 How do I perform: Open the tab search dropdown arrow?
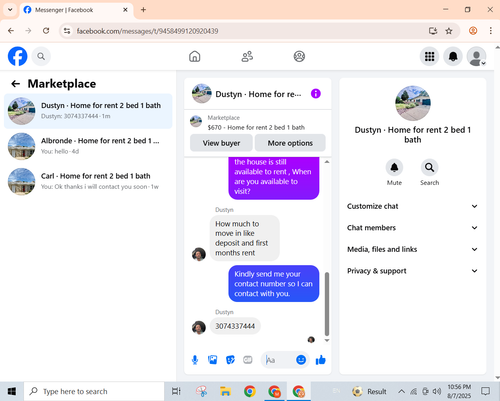[10, 10]
